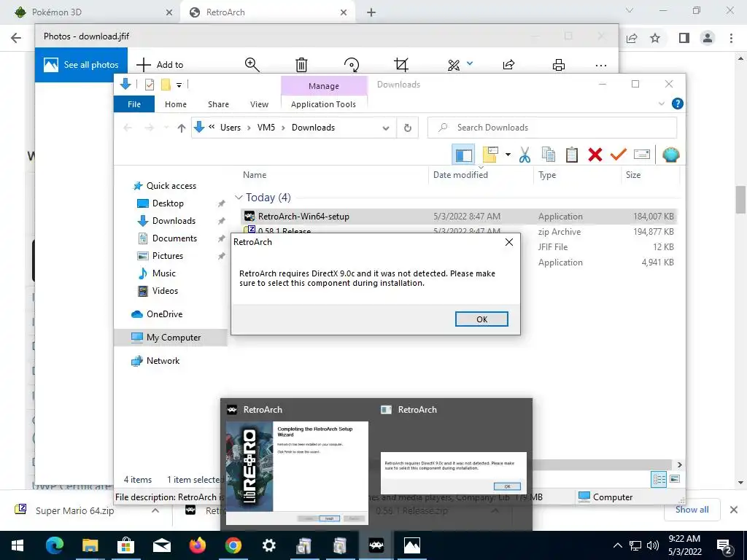Click the Copy toolbar icon
The image size is (747, 560).
click(549, 155)
